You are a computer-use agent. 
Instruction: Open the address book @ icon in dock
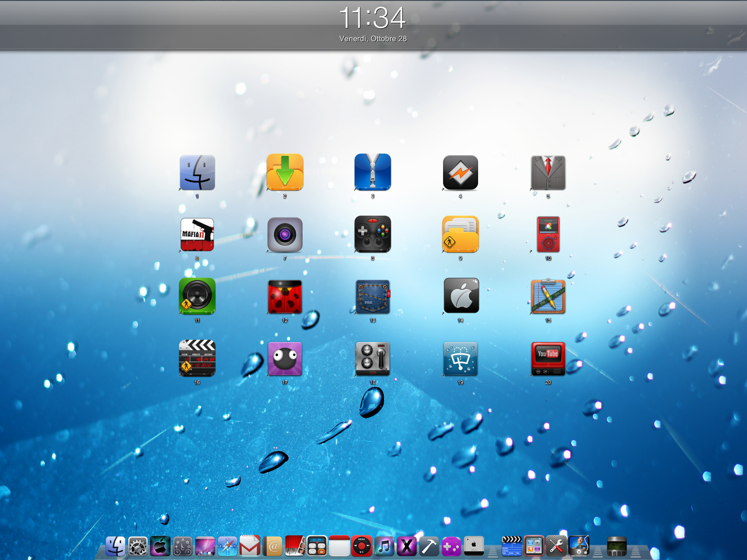(x=273, y=546)
